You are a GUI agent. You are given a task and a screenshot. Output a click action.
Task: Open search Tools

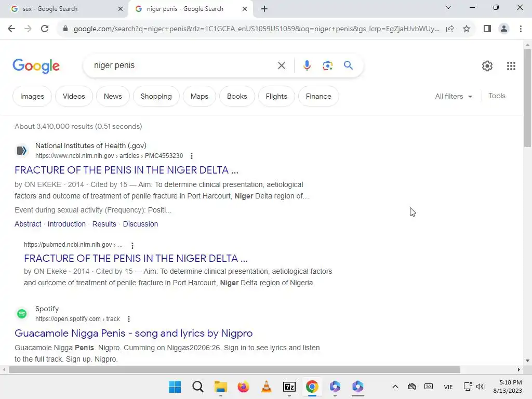(x=497, y=96)
